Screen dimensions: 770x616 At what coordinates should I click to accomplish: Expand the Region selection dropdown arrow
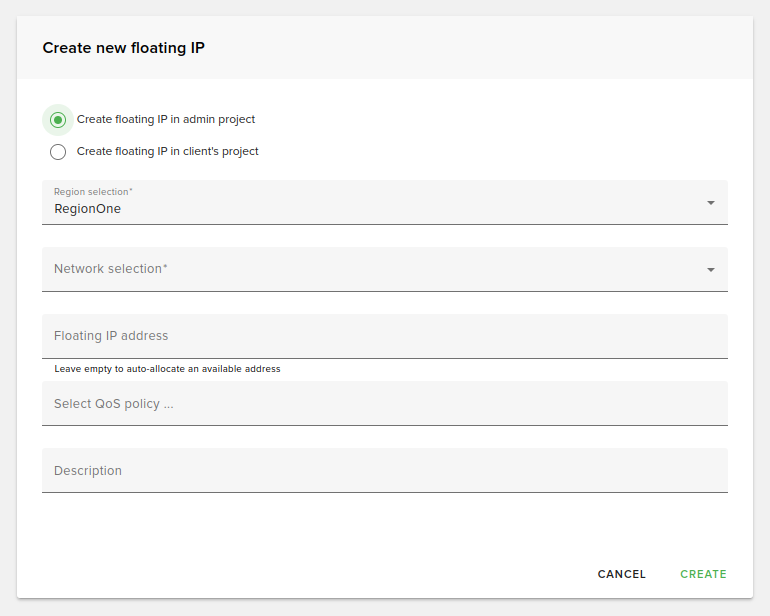click(x=711, y=203)
